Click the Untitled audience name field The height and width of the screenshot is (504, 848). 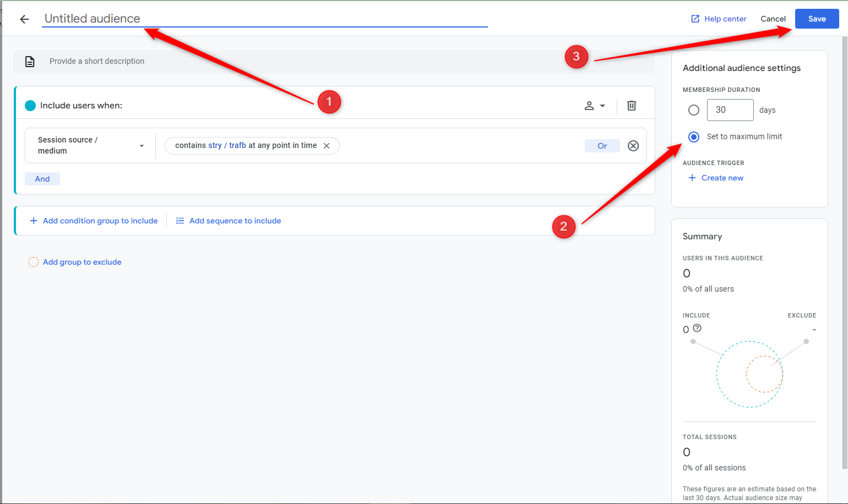click(x=264, y=19)
